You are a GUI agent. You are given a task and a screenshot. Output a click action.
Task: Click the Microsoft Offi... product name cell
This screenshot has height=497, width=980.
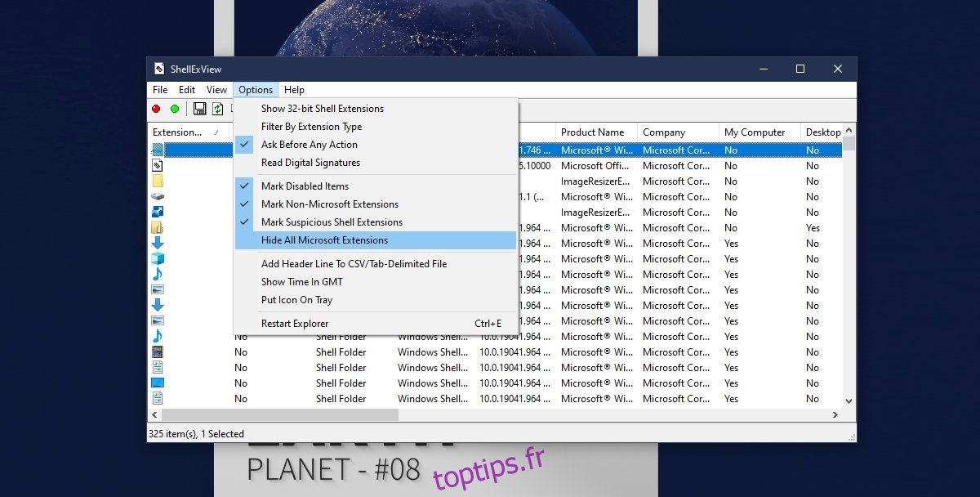coord(596,166)
